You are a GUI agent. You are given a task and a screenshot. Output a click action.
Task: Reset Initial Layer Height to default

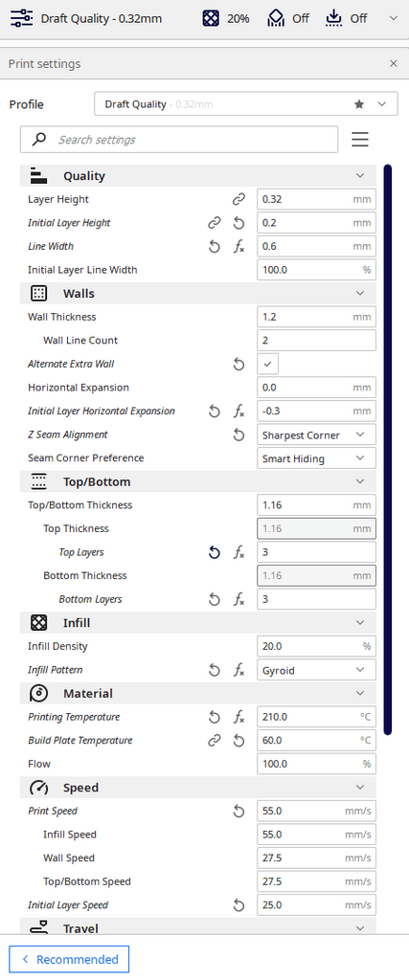click(239, 222)
